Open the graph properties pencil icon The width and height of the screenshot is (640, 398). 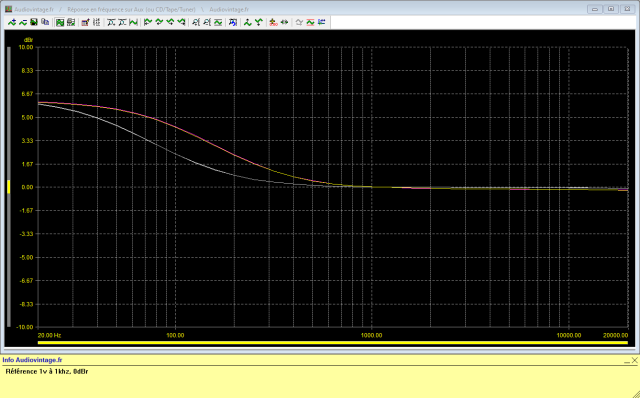(x=85, y=22)
